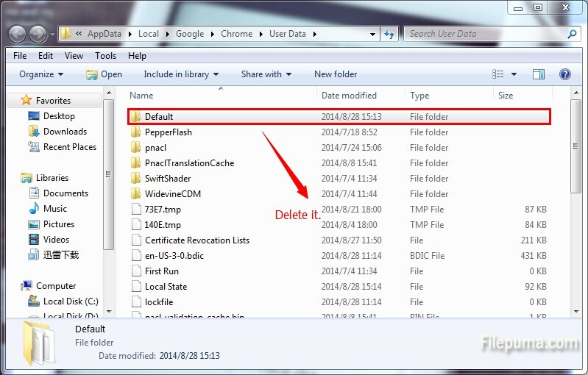588x375 pixels.
Task: Open the Organize dropdown menu
Action: pyautogui.click(x=41, y=74)
